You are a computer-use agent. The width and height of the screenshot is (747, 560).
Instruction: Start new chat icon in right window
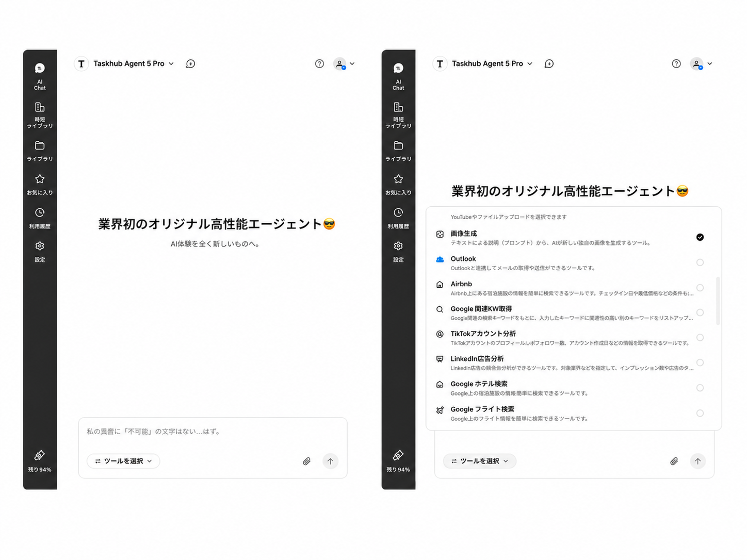549,64
